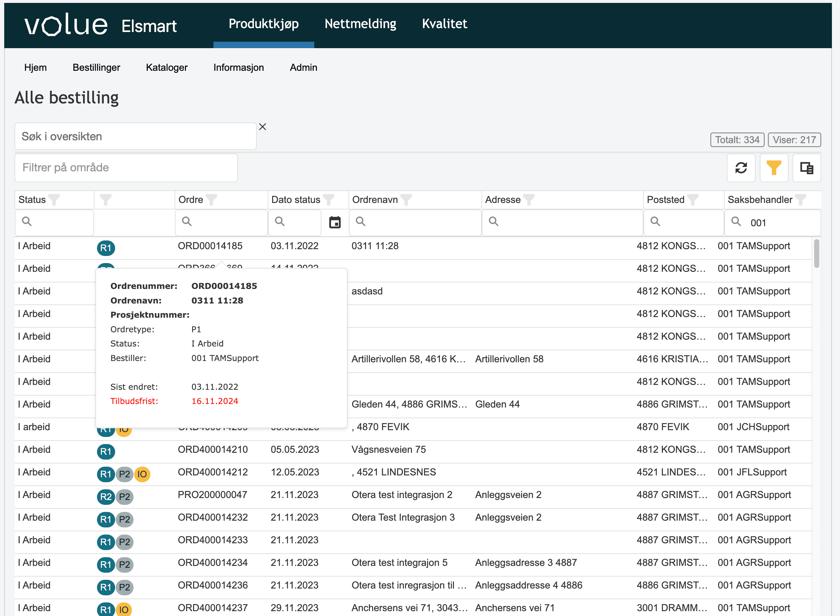Click the Ordrenavn column filter funnel

tap(406, 200)
